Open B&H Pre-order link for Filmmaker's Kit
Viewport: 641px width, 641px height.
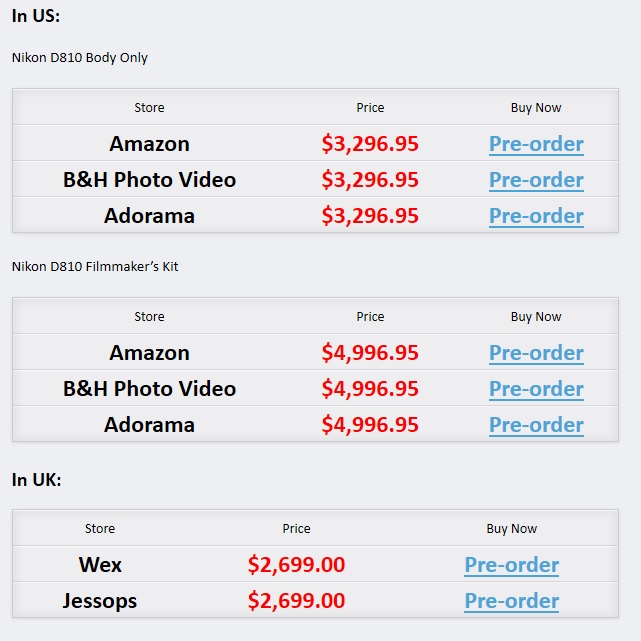tap(536, 389)
